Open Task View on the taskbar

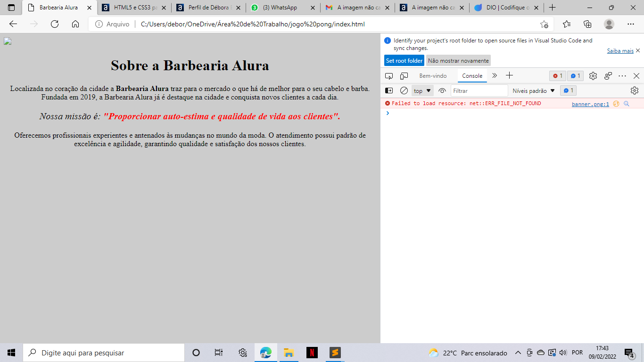(219, 353)
